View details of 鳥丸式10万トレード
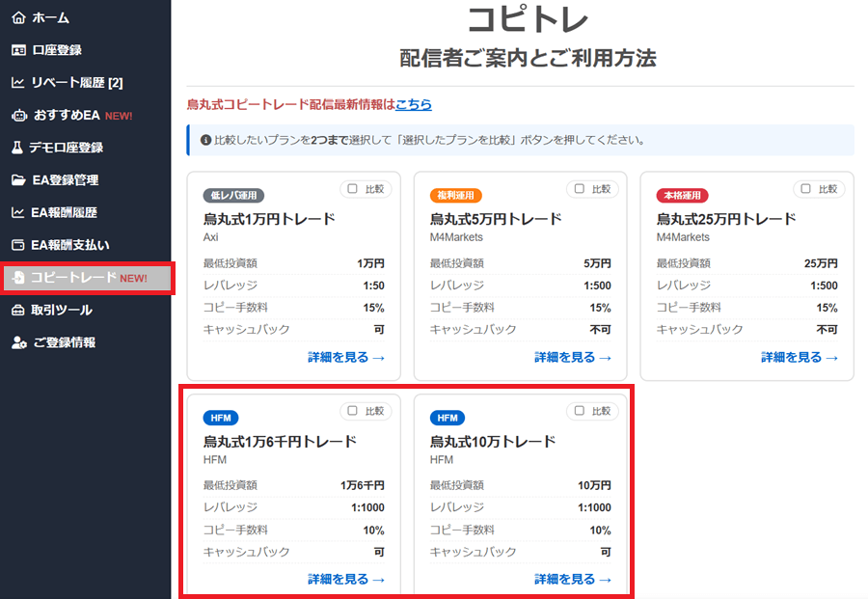This screenshot has height=599, width=868. pos(573,580)
